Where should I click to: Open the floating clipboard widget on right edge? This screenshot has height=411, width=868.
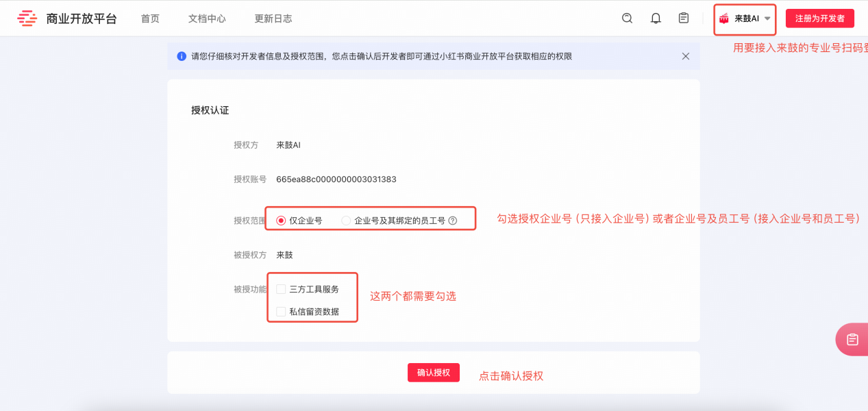(x=853, y=338)
